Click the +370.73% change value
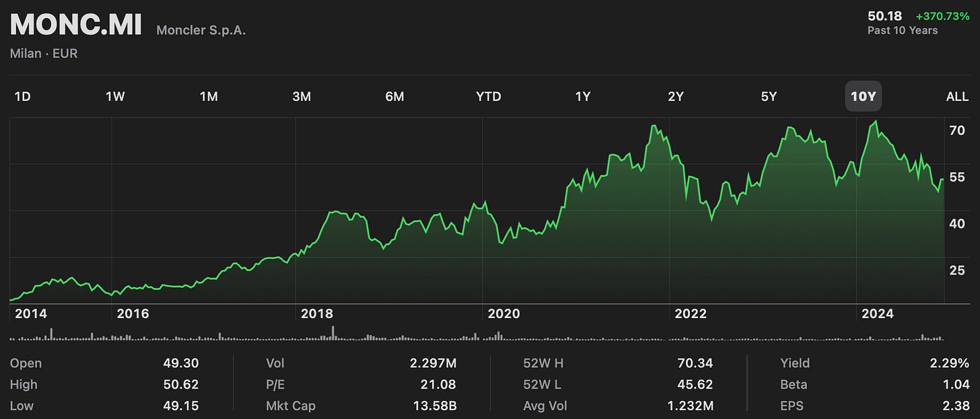Image resolution: width=980 pixels, height=419 pixels. pyautogui.click(x=942, y=15)
